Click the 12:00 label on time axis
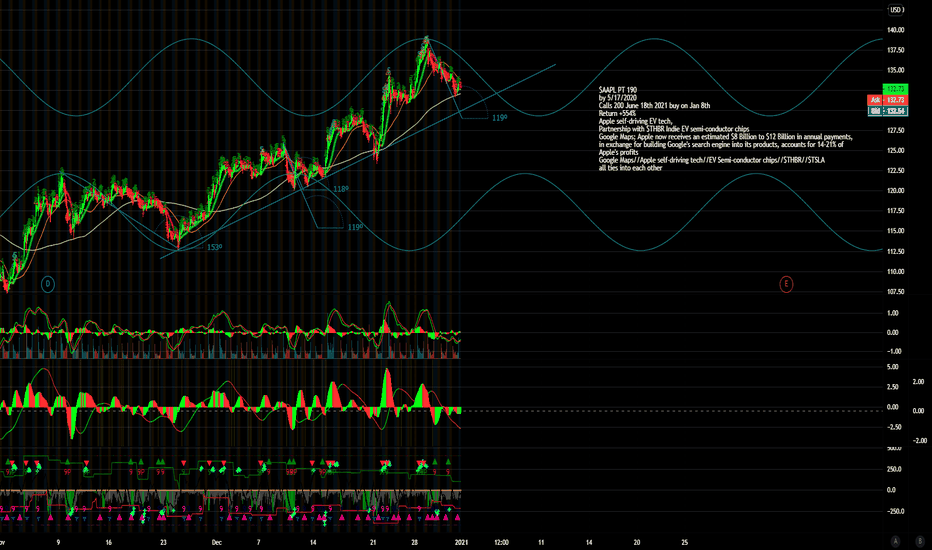This screenshot has height=550, width=932. pyautogui.click(x=501, y=542)
